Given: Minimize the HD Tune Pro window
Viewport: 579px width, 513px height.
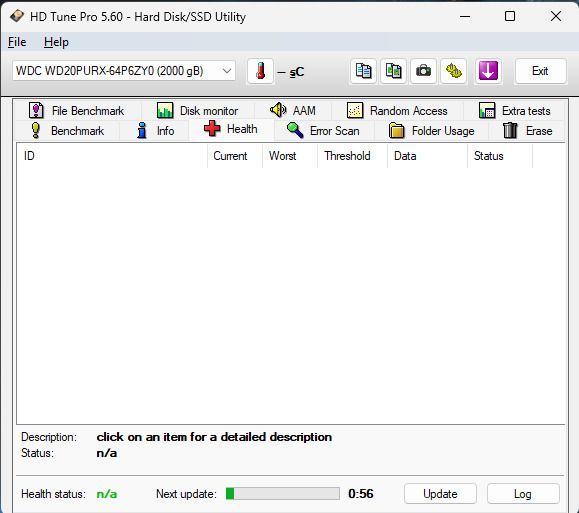Looking at the screenshot, I should 465,16.
